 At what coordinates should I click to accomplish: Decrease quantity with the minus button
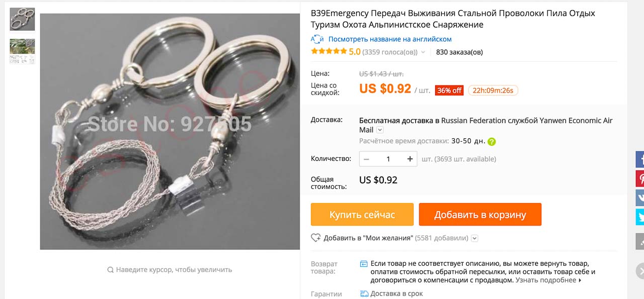[x=366, y=159]
